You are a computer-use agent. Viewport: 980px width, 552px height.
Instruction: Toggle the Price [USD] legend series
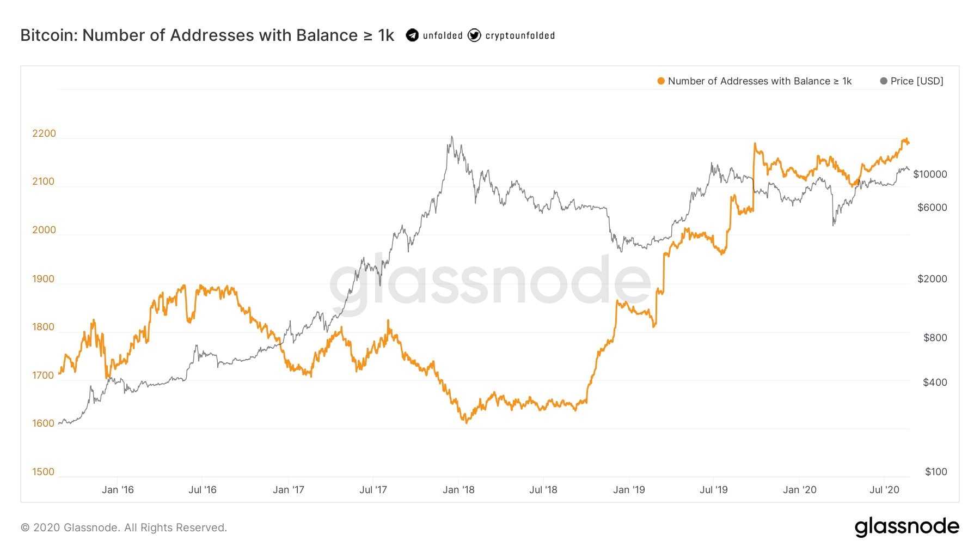pos(917,81)
